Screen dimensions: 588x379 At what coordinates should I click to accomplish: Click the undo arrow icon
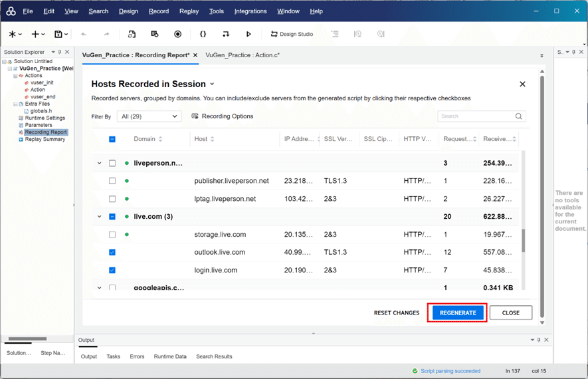84,34
